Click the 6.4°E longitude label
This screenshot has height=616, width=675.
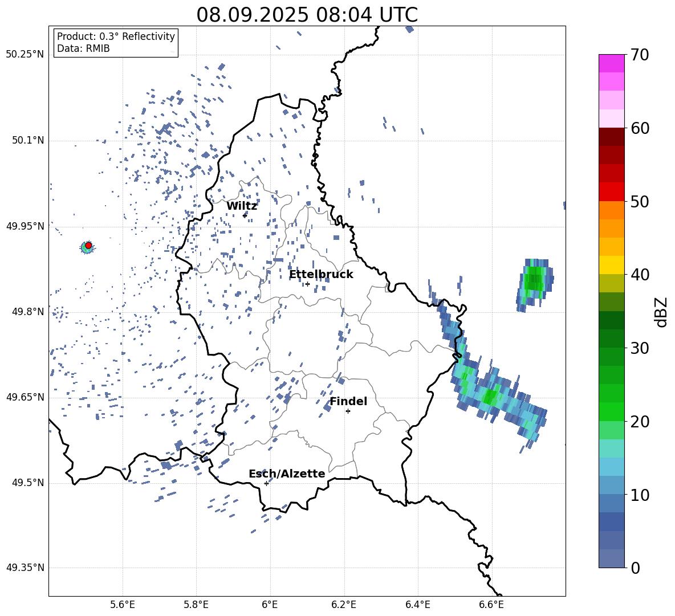click(x=417, y=605)
